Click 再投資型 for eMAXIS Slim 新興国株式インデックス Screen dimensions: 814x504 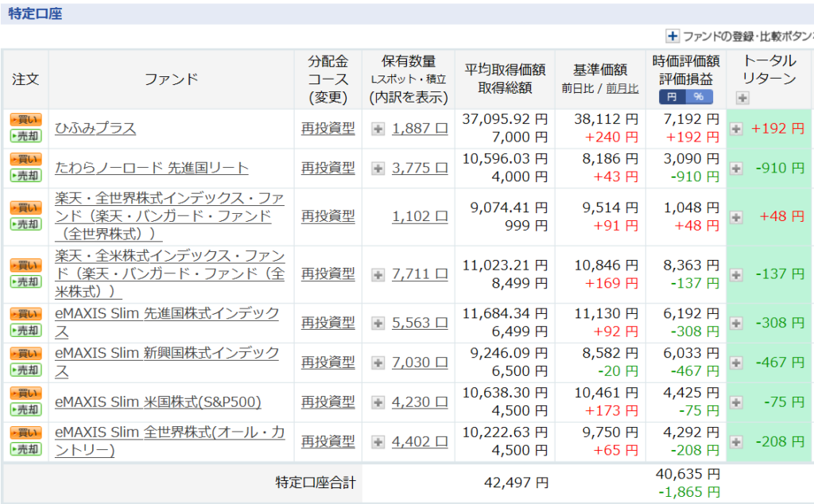click(328, 362)
